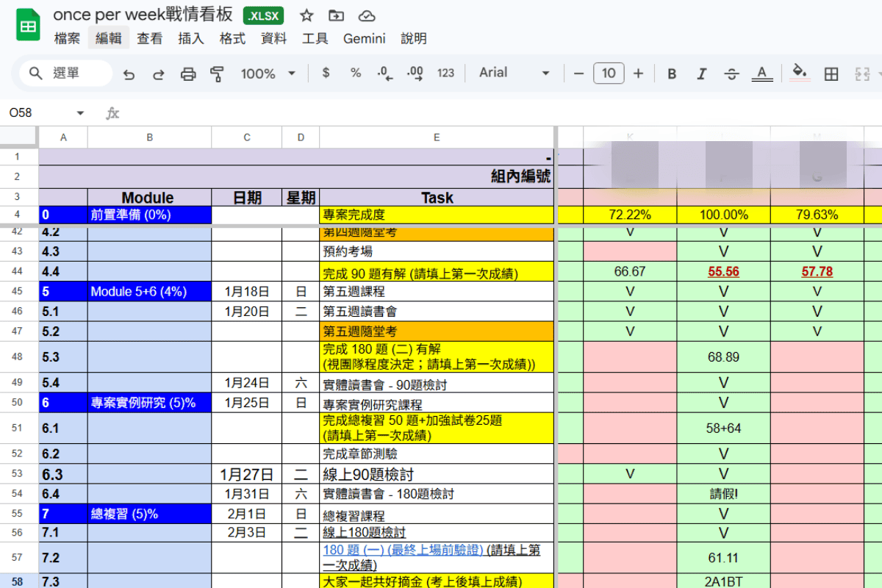
Task: Toggle bold formatting
Action: (x=672, y=73)
